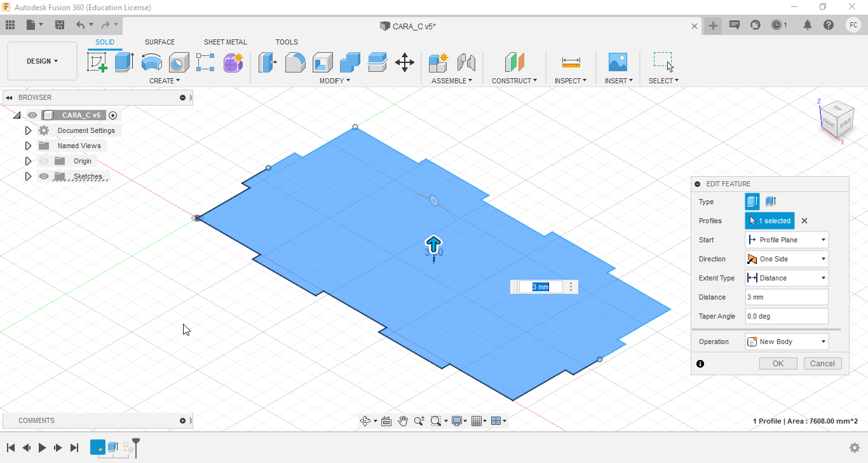Show the Origin folder with its eye icon
Screen dimensions: 868x463
tap(44, 161)
